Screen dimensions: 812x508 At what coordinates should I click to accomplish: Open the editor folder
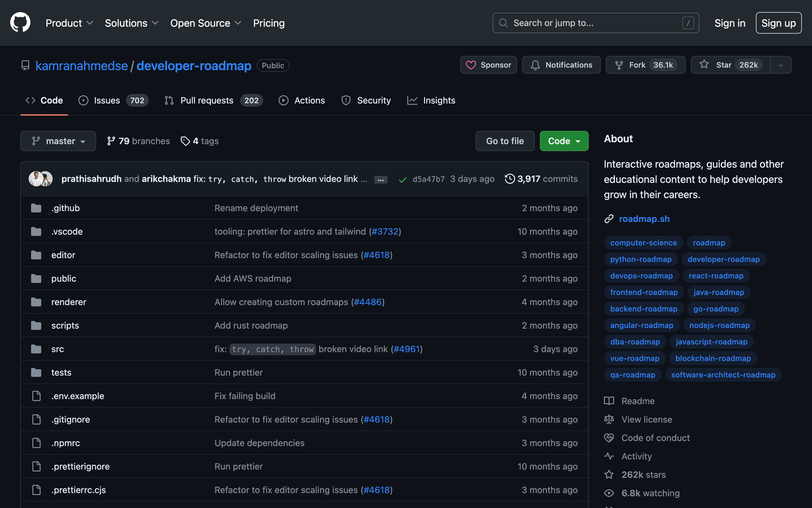click(x=63, y=255)
